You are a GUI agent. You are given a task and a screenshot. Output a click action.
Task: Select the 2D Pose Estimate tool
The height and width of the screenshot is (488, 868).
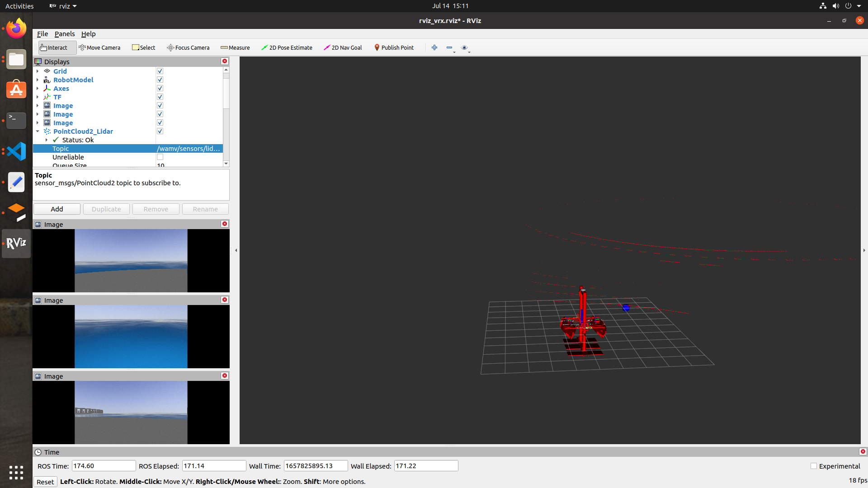[287, 47]
